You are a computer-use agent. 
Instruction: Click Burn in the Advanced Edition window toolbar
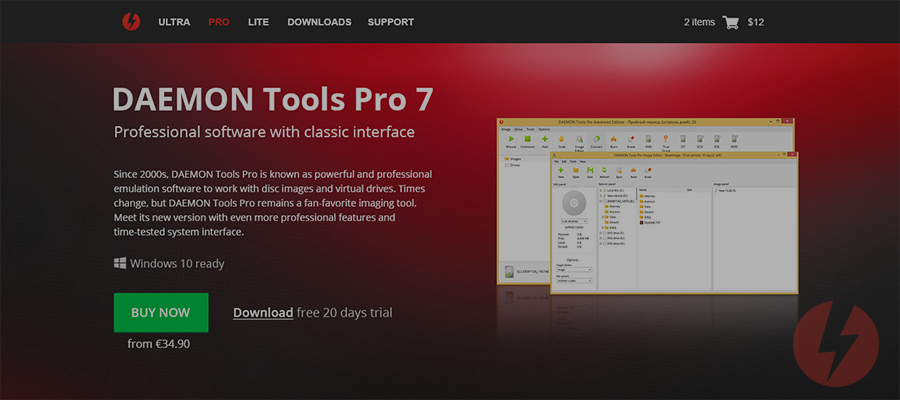coord(613,139)
